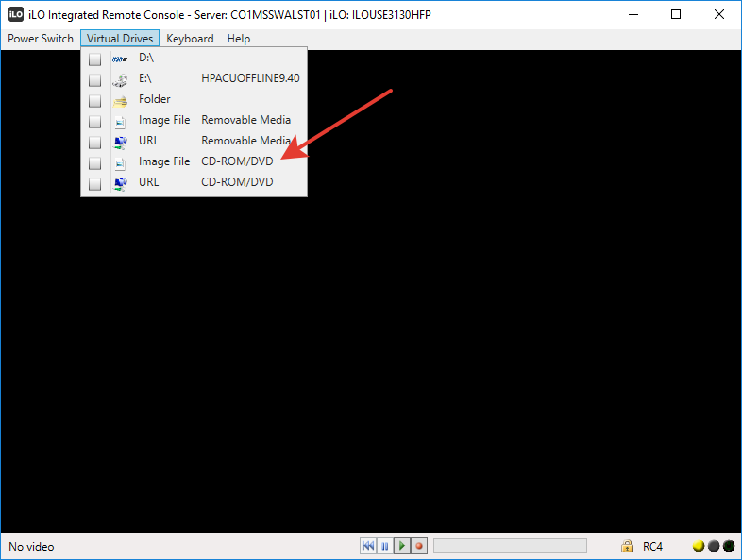Click the URL Removable Media network icon
This screenshot has height=560, width=742.
pos(121,143)
